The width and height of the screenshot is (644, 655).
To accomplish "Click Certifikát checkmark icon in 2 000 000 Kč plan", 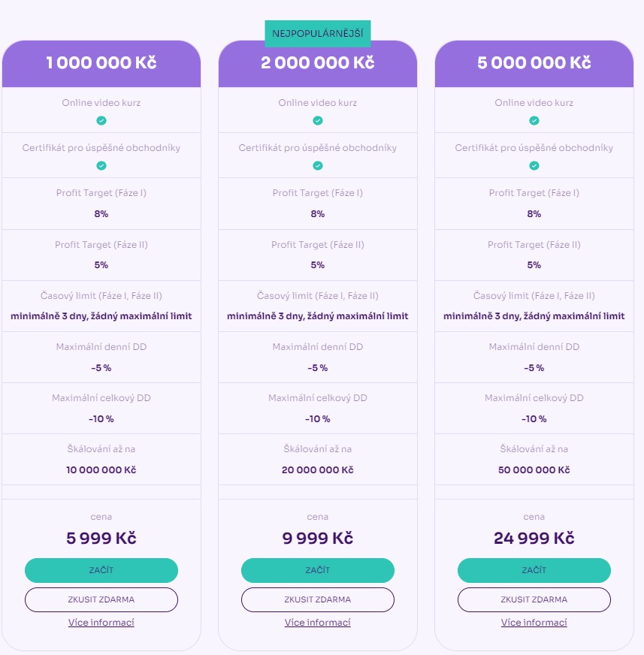I will tap(318, 166).
